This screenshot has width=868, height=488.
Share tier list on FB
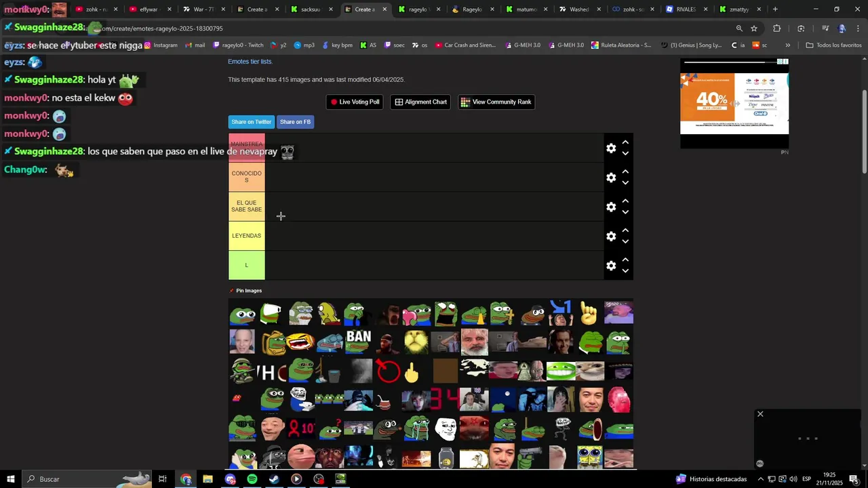coord(295,122)
